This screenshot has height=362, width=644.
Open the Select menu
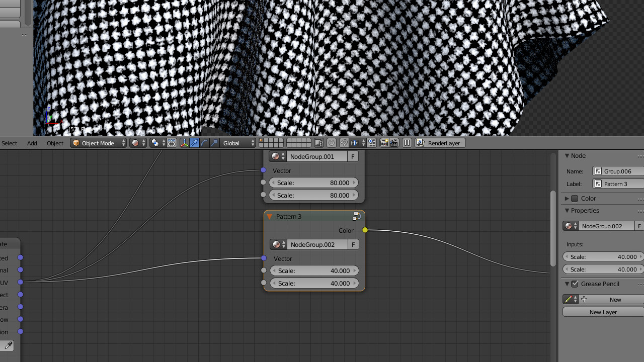tap(9, 143)
